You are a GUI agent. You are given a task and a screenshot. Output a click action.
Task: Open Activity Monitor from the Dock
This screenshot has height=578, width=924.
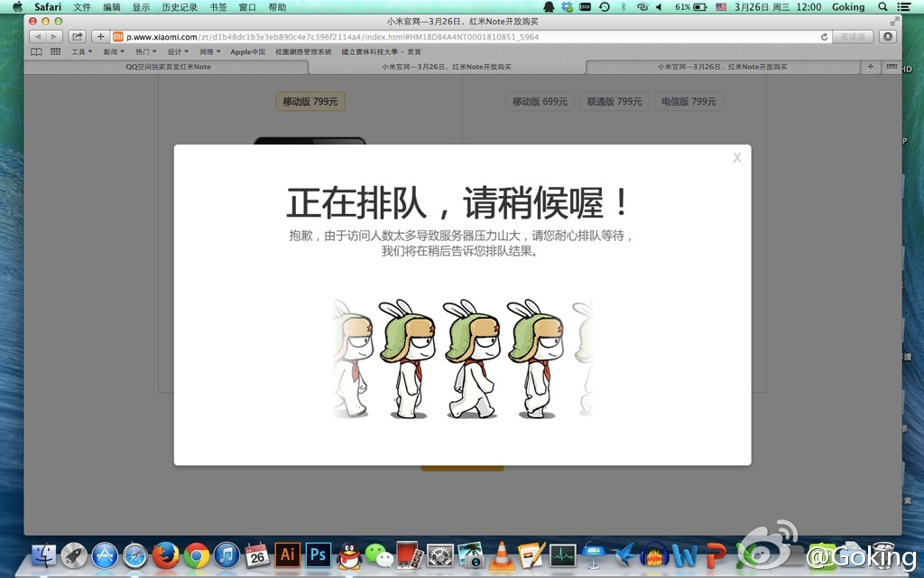563,555
